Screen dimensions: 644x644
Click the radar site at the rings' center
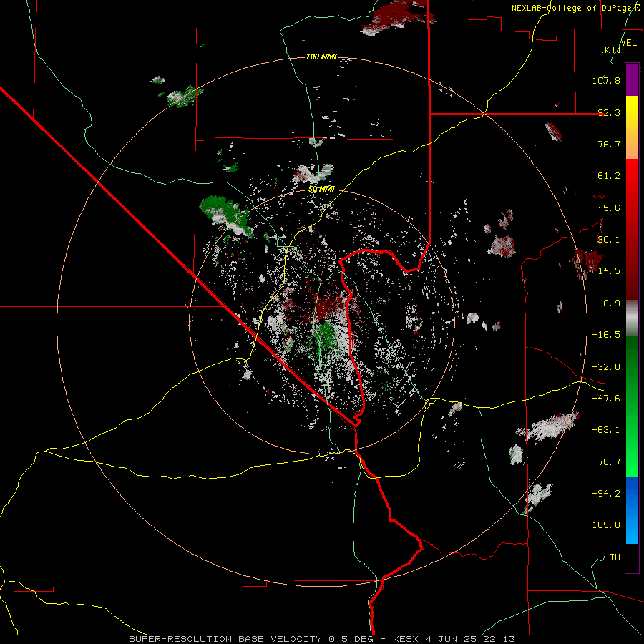[322, 321]
